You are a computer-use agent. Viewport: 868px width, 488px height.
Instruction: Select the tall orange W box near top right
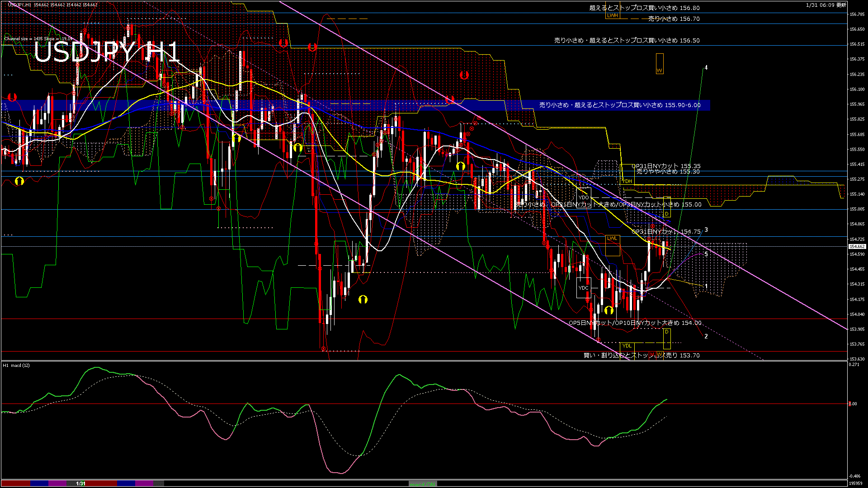660,63
